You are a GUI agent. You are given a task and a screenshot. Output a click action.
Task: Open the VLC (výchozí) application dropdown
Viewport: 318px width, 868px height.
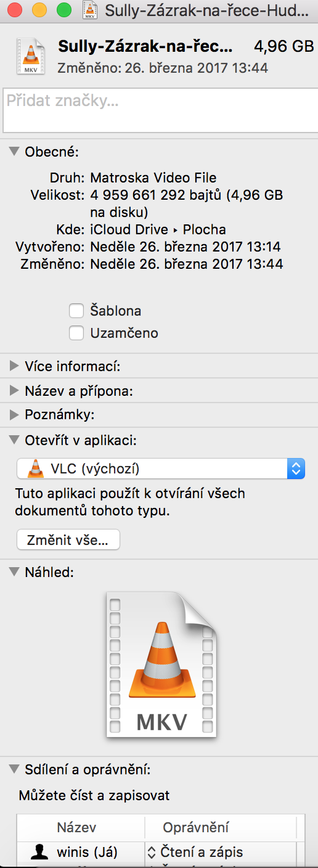pyautogui.click(x=161, y=469)
